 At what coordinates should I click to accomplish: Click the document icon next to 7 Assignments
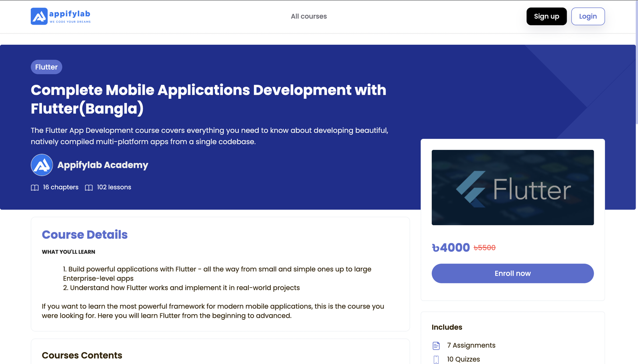tap(436, 346)
